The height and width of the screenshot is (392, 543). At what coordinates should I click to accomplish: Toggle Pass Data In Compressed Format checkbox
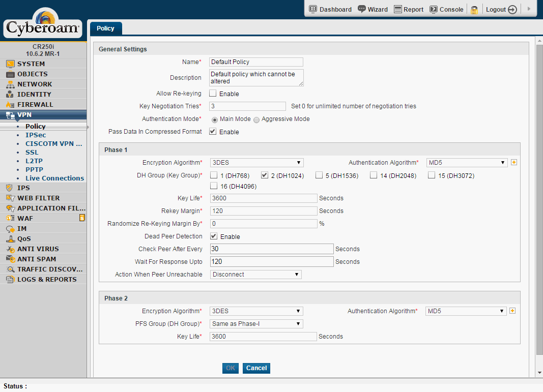point(213,132)
